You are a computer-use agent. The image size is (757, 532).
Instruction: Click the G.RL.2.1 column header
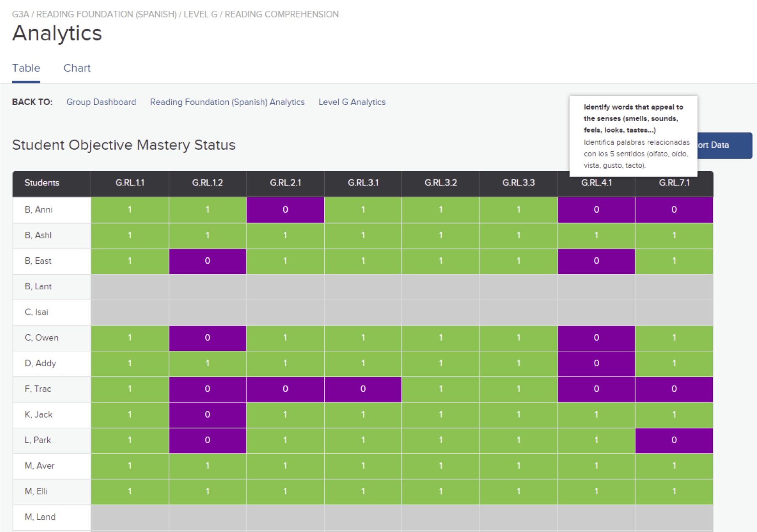tap(285, 183)
